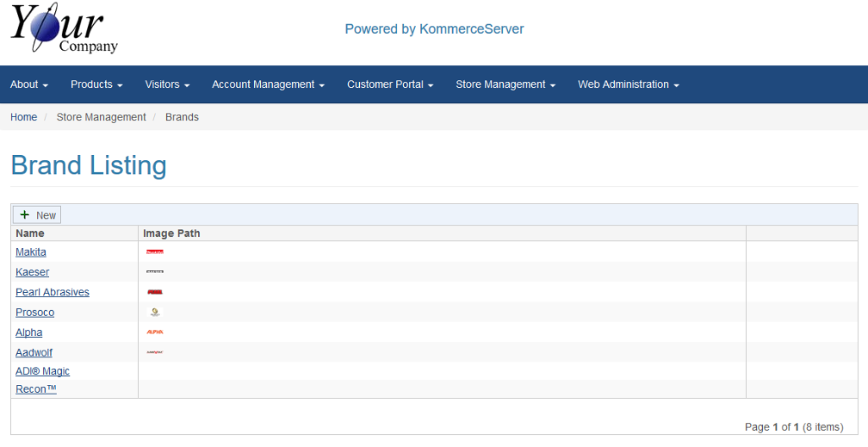
Task: Click the Alpha brand logo thumbnail
Action: pos(155,332)
